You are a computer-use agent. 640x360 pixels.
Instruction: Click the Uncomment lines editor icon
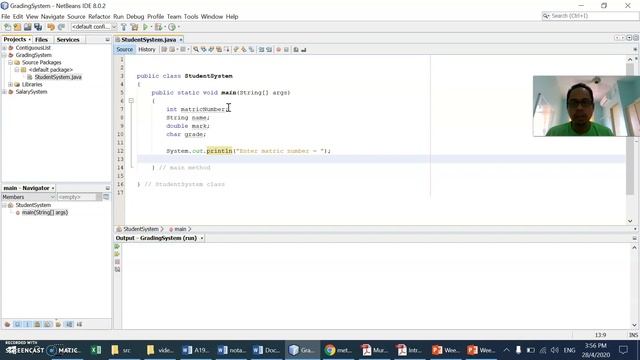point(304,49)
